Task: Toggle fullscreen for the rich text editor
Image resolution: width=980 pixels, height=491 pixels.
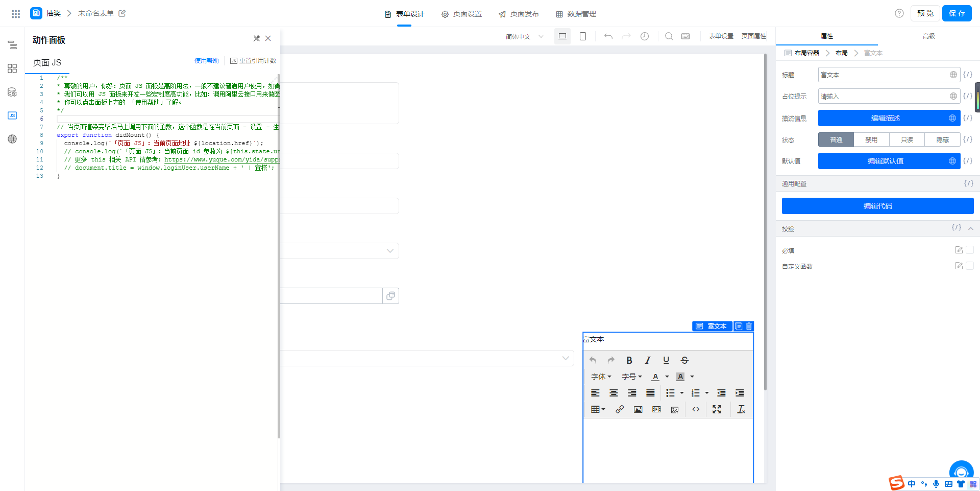Action: (x=717, y=409)
